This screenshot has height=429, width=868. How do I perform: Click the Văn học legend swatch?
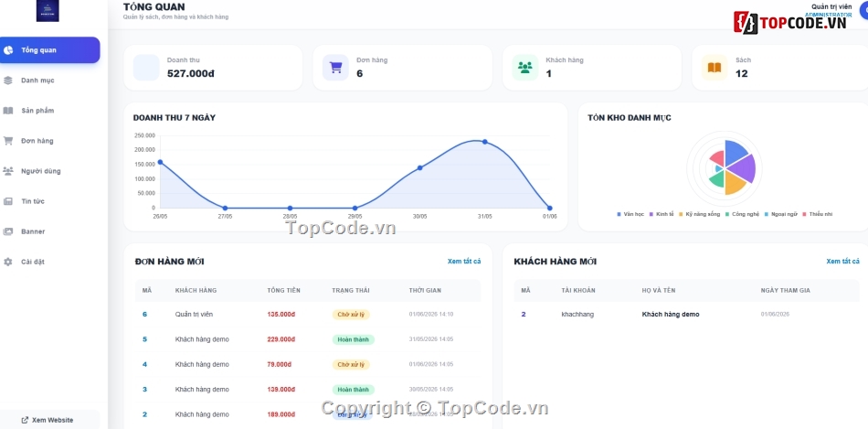pyautogui.click(x=619, y=214)
